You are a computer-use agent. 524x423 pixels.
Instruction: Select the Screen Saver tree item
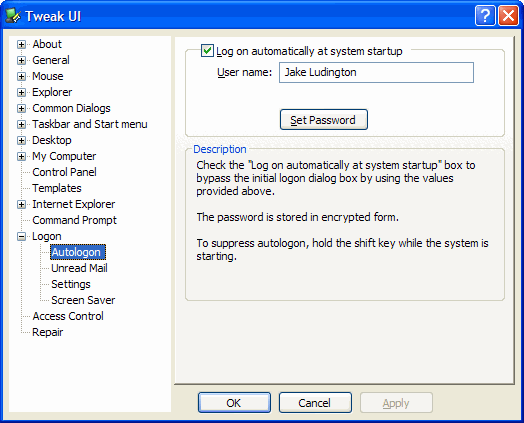[83, 300]
